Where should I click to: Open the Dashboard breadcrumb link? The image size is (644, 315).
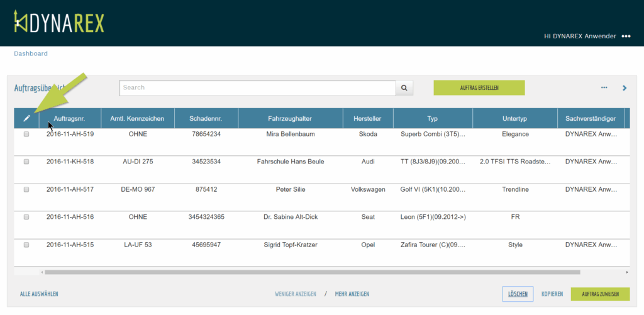click(31, 53)
